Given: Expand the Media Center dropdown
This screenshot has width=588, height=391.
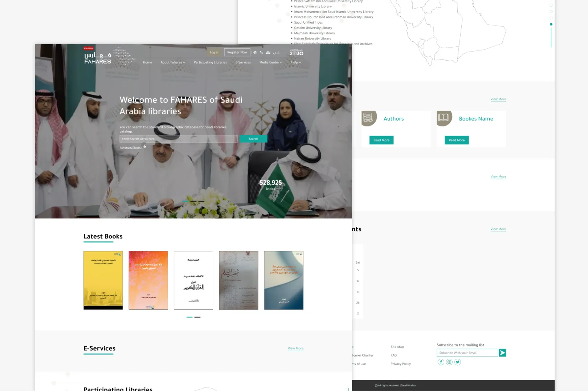Looking at the screenshot, I should pos(271,62).
